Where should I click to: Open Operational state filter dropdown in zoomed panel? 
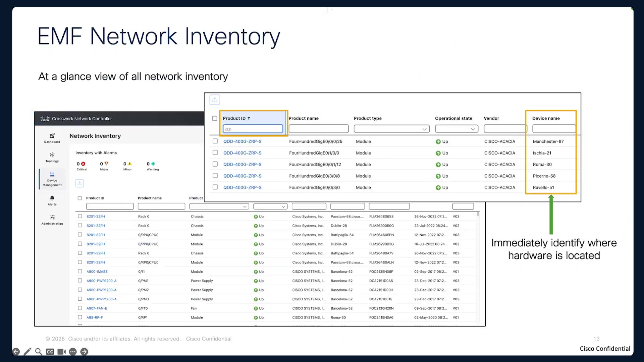[x=457, y=129]
